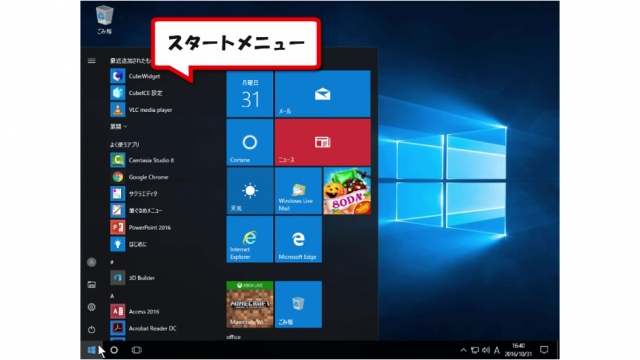
Task: Open the power options button
Action: tap(91, 329)
